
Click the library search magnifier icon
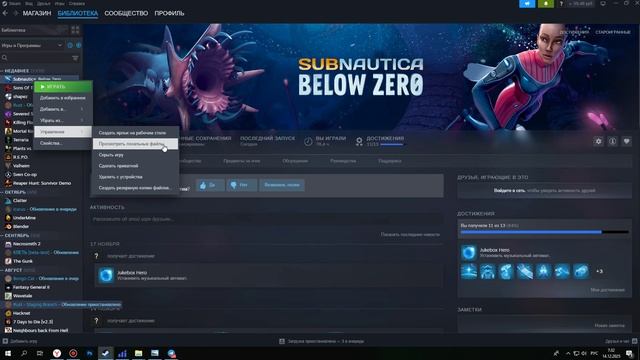point(5,58)
